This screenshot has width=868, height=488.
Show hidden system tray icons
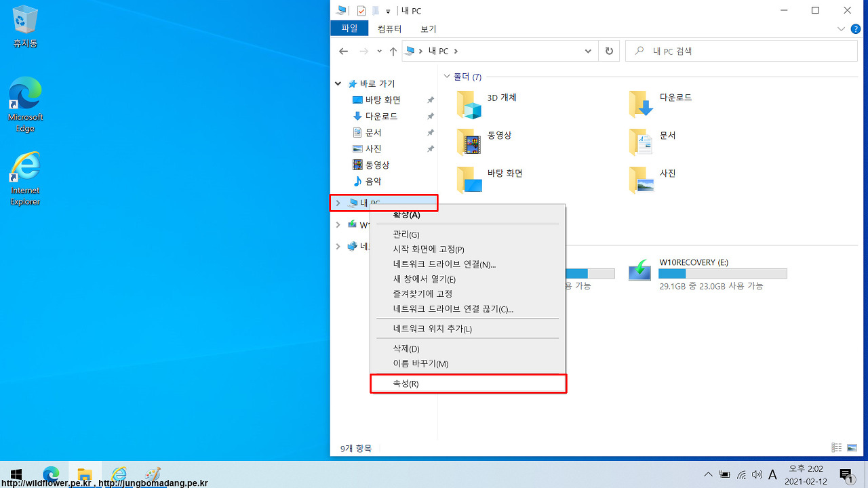pos(709,474)
